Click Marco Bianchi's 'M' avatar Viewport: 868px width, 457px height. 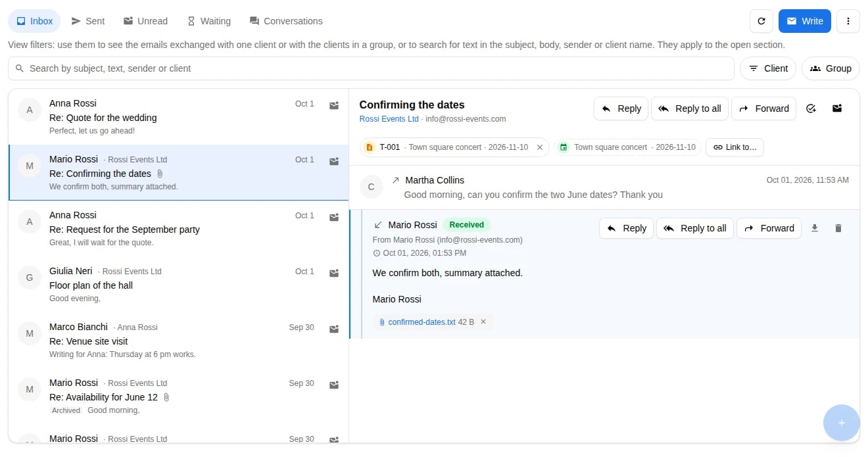click(30, 333)
